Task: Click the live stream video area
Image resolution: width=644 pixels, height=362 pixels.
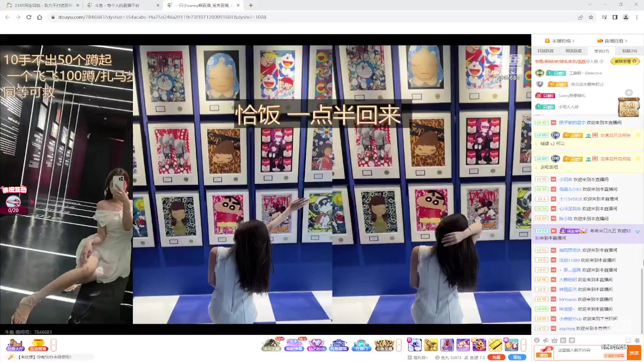Action: tap(266, 185)
